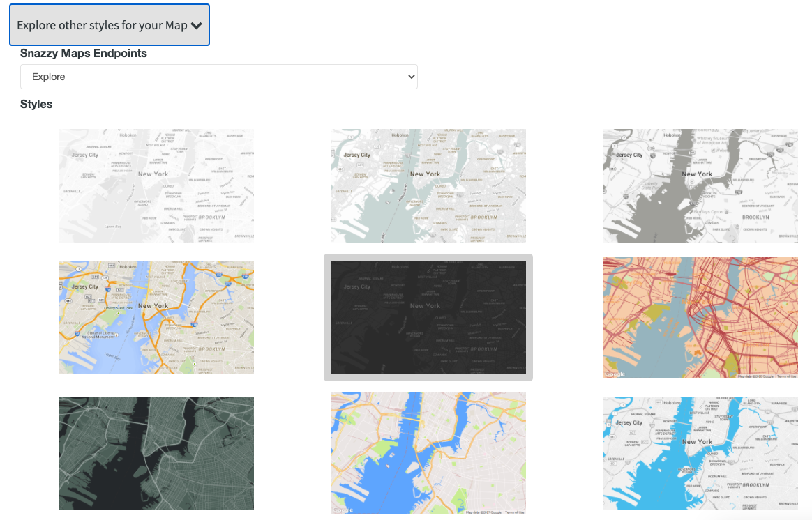Click the 'New York' label on the cyan water map
812x520 pixels.
pyautogui.click(x=697, y=441)
